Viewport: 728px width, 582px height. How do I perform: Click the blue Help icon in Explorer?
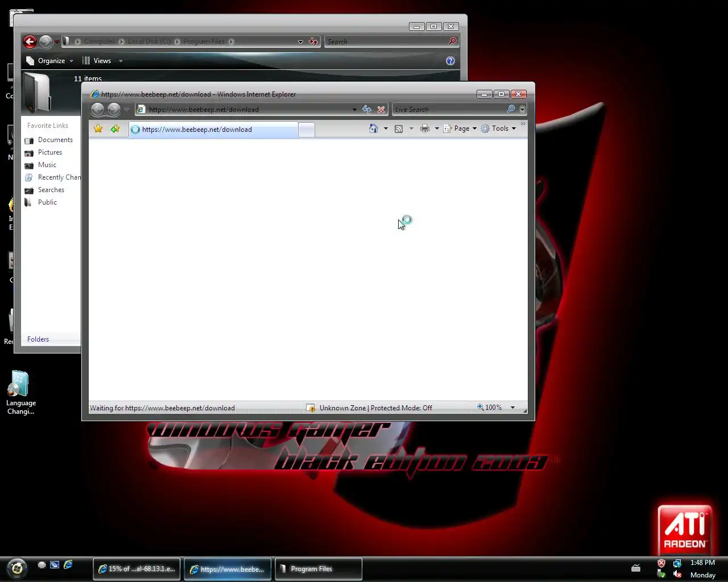point(450,61)
